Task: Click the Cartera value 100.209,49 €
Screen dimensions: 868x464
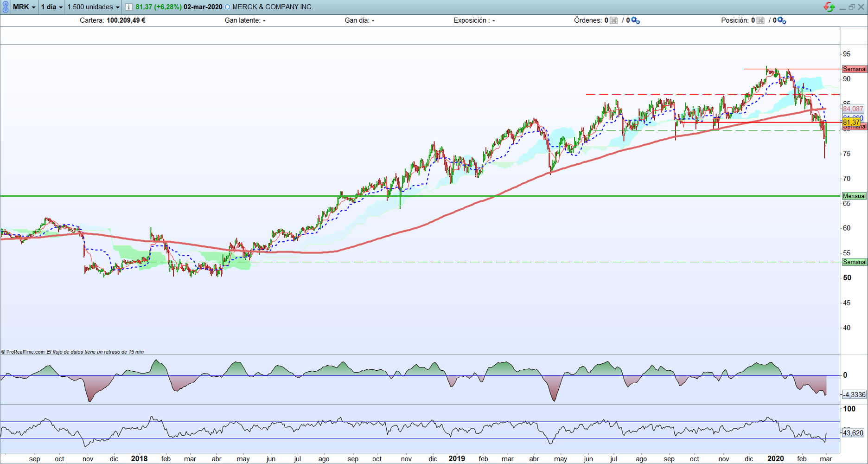Action: click(126, 20)
